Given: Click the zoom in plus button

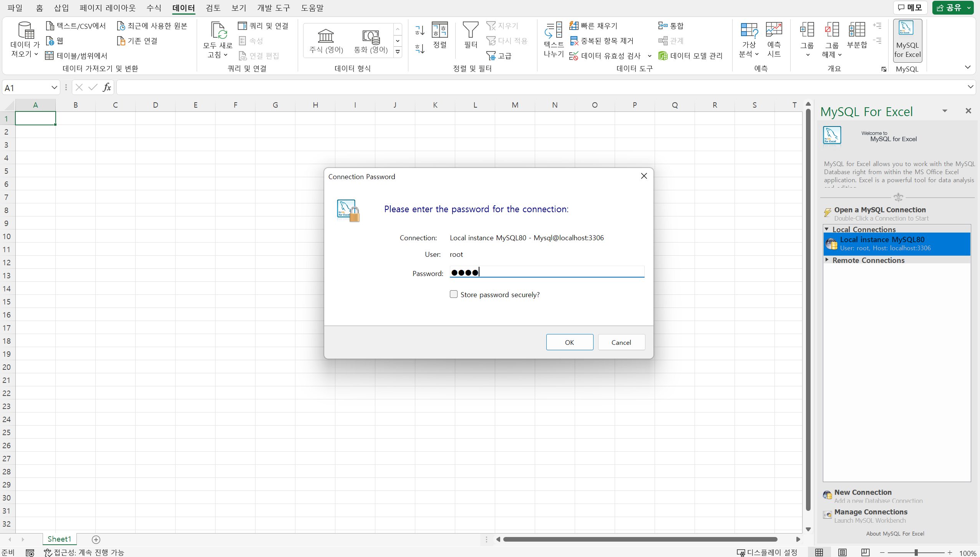Looking at the screenshot, I should click(950, 552).
